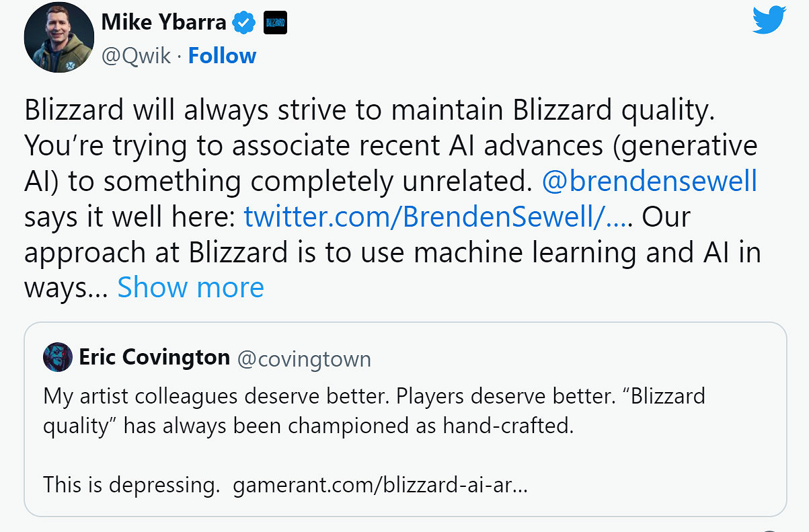Open the gamerant.com article link

pyautogui.click(x=380, y=486)
